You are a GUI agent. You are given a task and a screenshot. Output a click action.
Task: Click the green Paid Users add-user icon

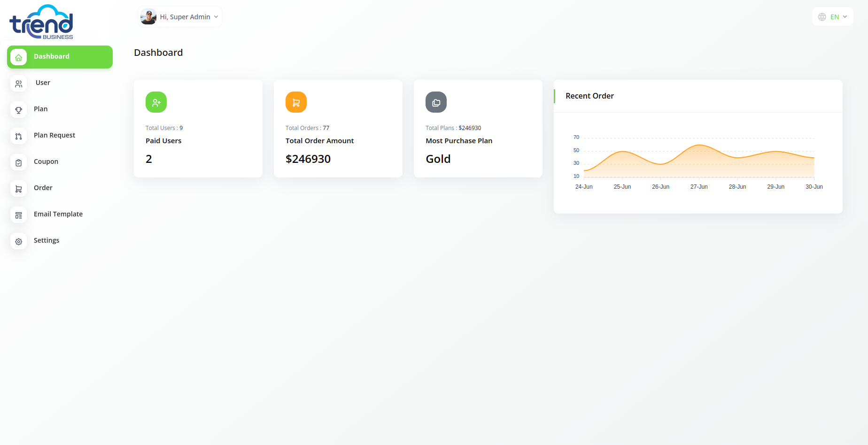pyautogui.click(x=156, y=102)
